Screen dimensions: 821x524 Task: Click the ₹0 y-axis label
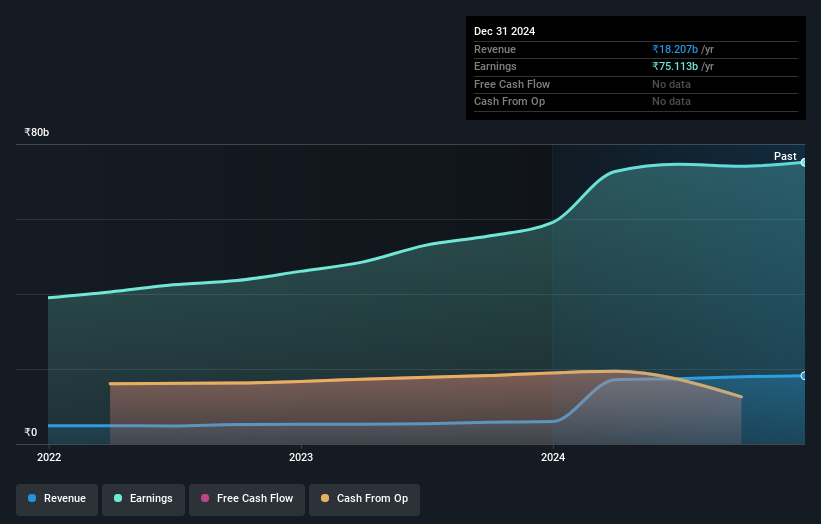tap(31, 432)
